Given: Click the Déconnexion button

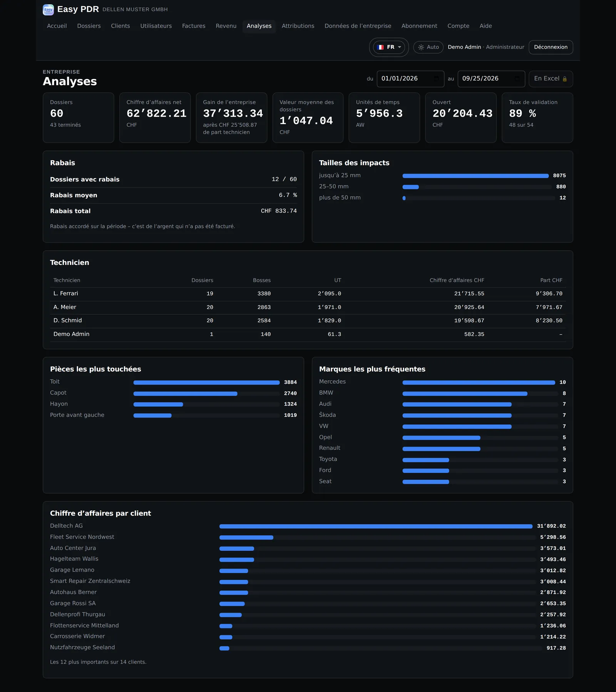Looking at the screenshot, I should (551, 47).
